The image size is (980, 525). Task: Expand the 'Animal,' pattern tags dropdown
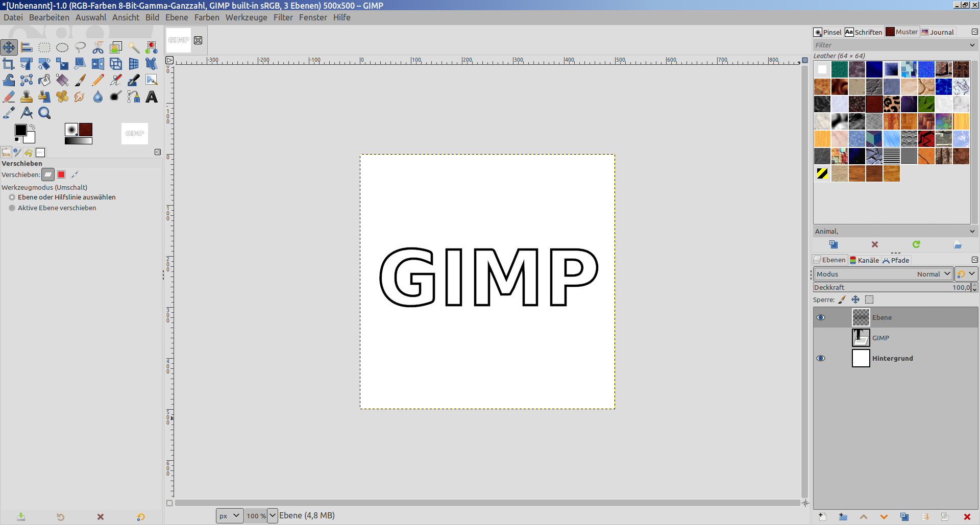(x=972, y=231)
